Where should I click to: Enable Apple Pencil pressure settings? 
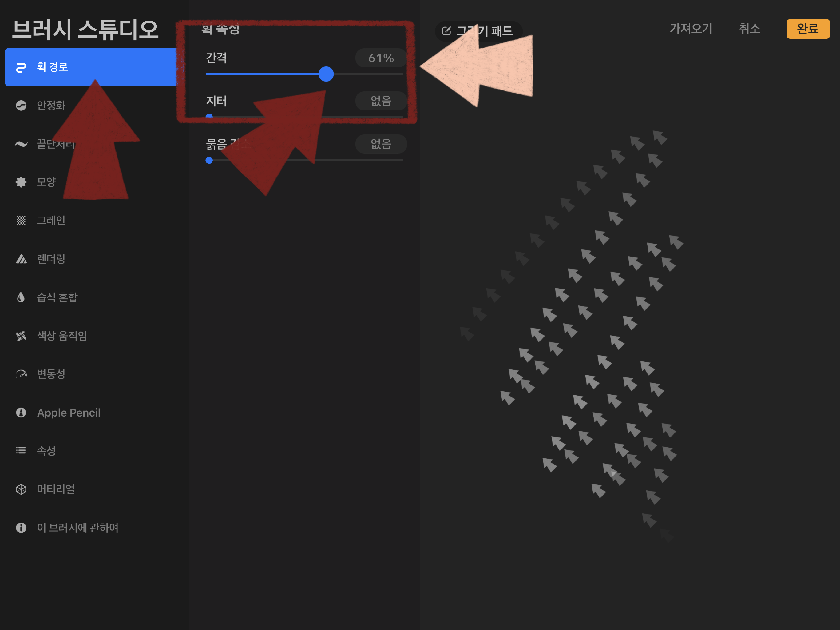click(x=69, y=412)
